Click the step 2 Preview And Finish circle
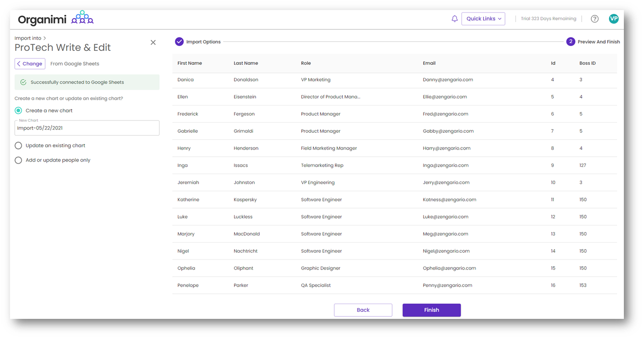This screenshot has height=339, width=644. point(570,42)
